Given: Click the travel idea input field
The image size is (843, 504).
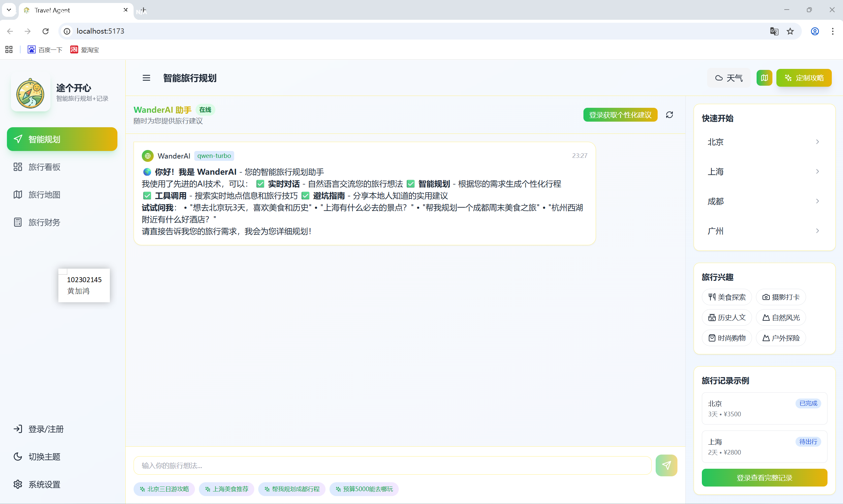Looking at the screenshot, I should coord(392,466).
